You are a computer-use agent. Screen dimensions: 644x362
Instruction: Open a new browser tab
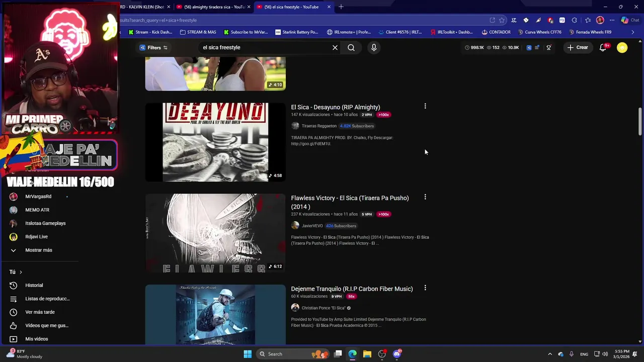click(x=341, y=7)
